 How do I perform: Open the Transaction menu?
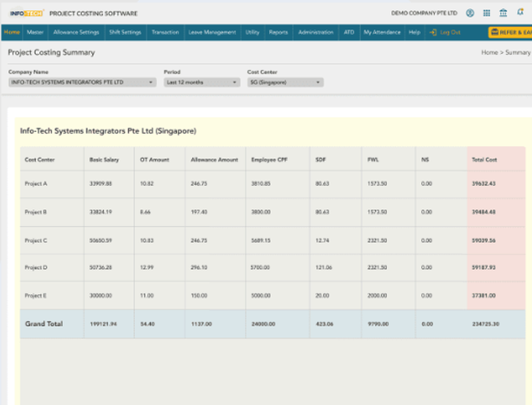click(165, 32)
